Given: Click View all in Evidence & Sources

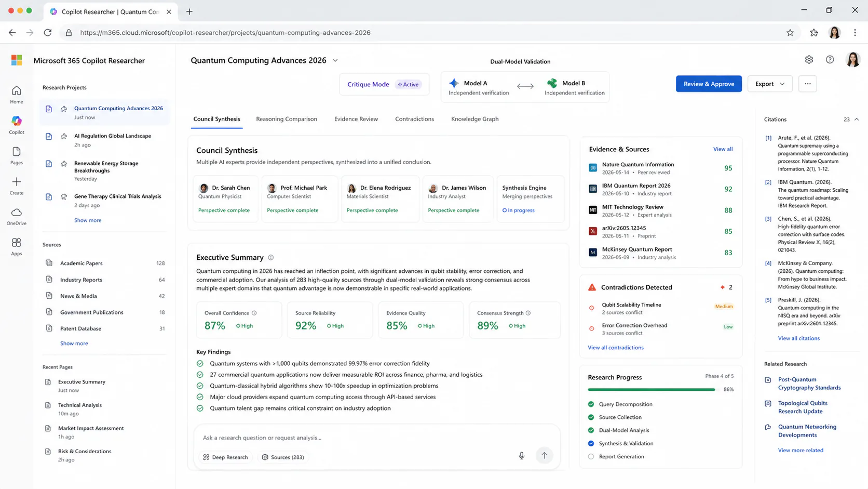Looking at the screenshot, I should 723,149.
